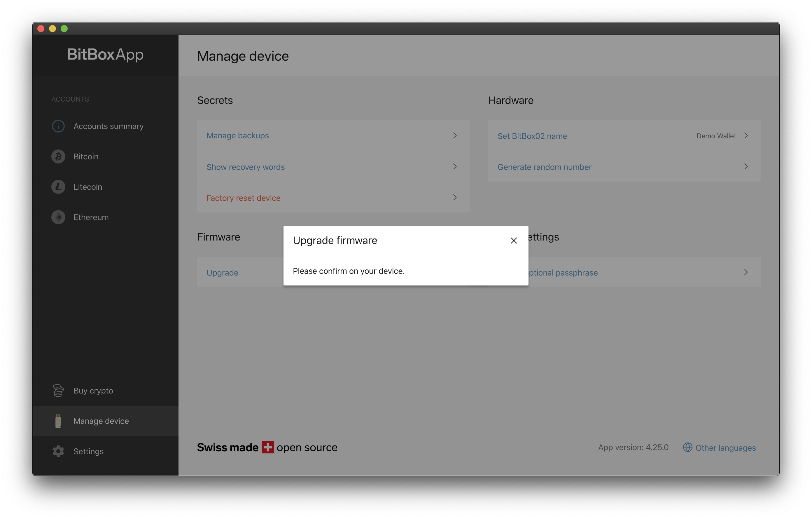Viewport: 812px width, 519px height.
Task: Go to Settings in sidebar
Action: click(x=106, y=451)
